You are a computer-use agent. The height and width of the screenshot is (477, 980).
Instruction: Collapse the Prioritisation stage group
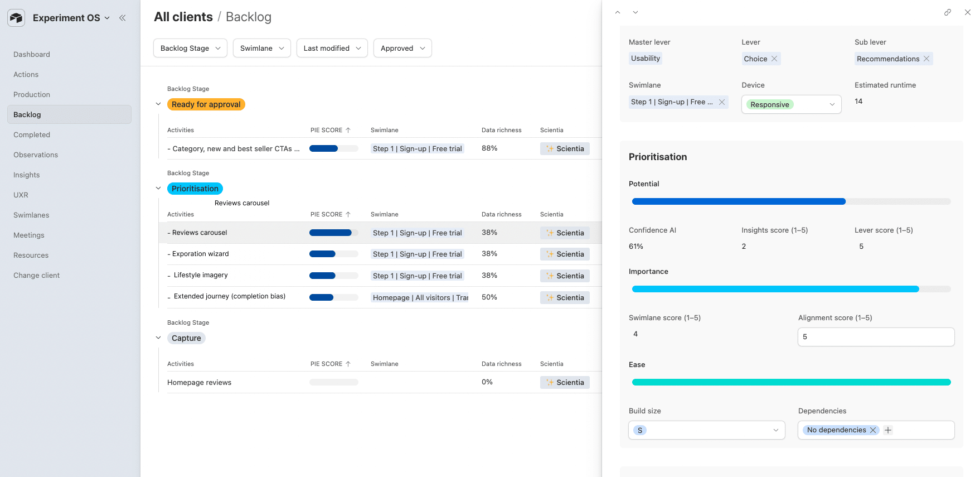[x=158, y=189]
